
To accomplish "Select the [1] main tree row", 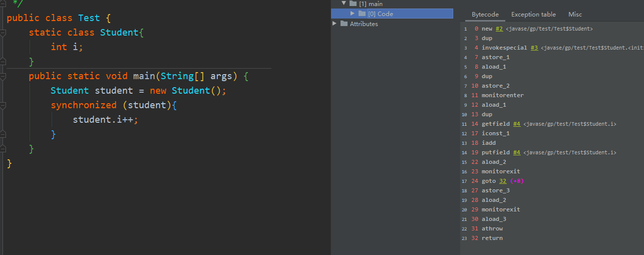I will click(392, 4).
